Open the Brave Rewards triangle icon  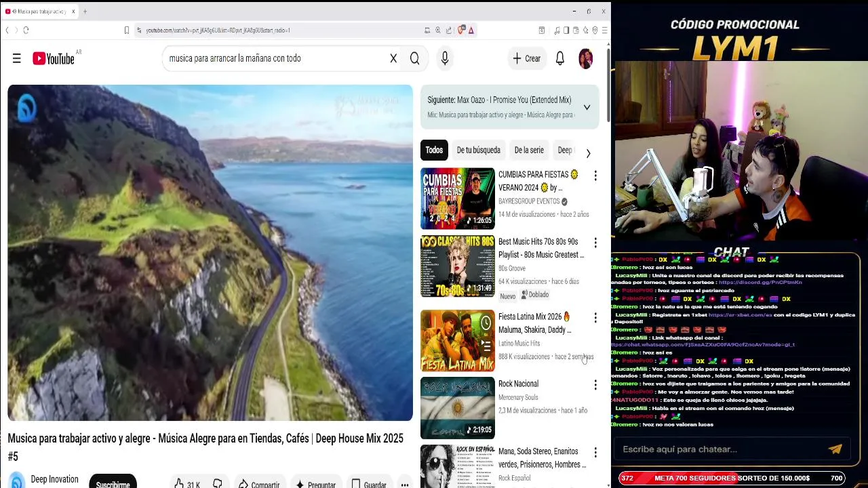point(471,30)
